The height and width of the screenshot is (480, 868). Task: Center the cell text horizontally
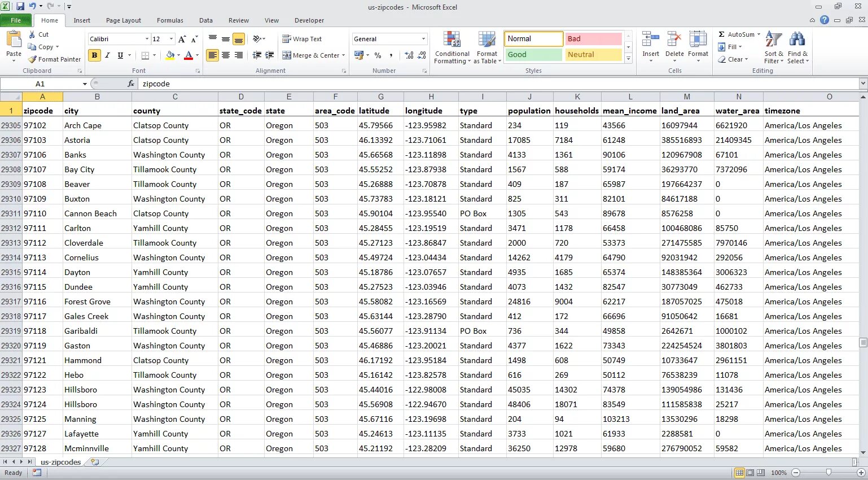226,55
